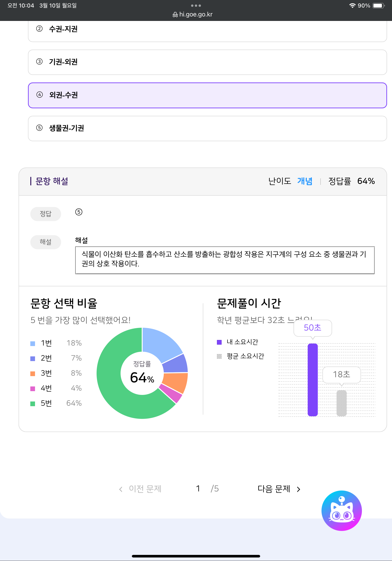Tap the 해설 label pill
392x561 pixels.
(46, 242)
